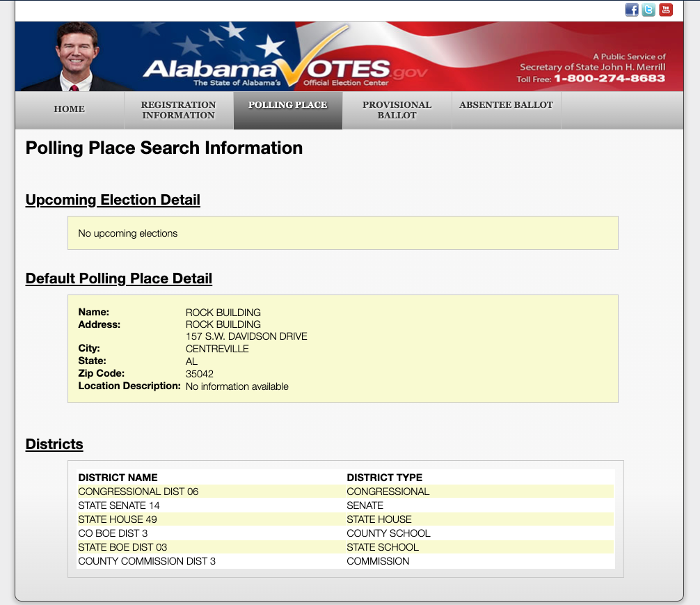Open the Twitter icon link
The height and width of the screenshot is (605, 700).
pyautogui.click(x=649, y=10)
